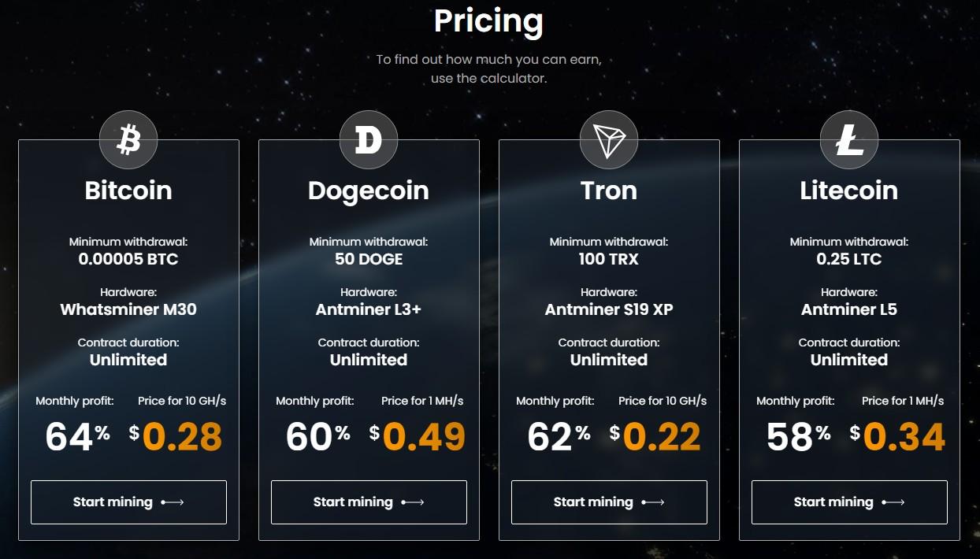Click the Pricing section heading
Viewport: 980px width, 559px height.
488,21
